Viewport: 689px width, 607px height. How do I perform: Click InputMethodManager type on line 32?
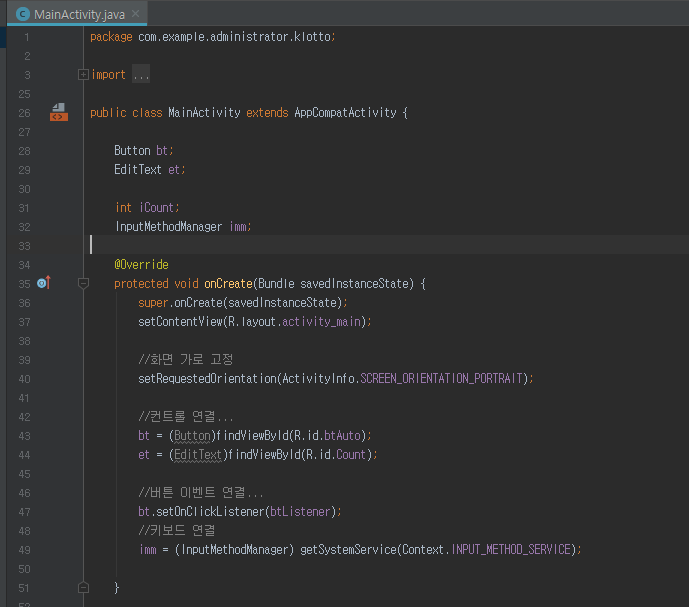pos(169,227)
